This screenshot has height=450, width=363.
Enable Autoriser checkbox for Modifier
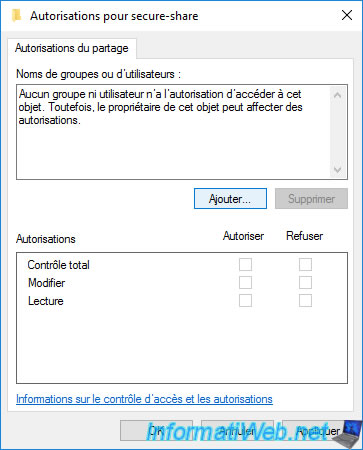click(x=245, y=283)
